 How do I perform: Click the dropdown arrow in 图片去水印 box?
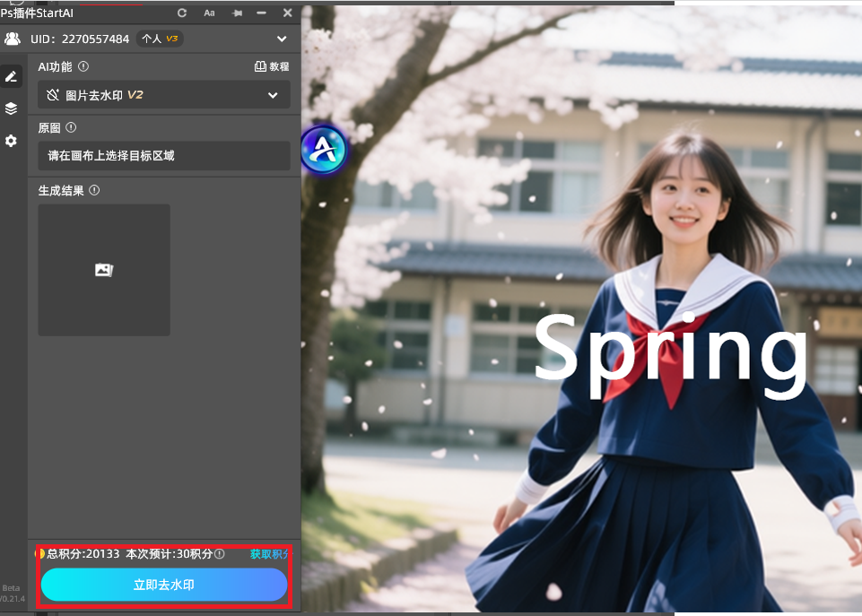point(273,95)
